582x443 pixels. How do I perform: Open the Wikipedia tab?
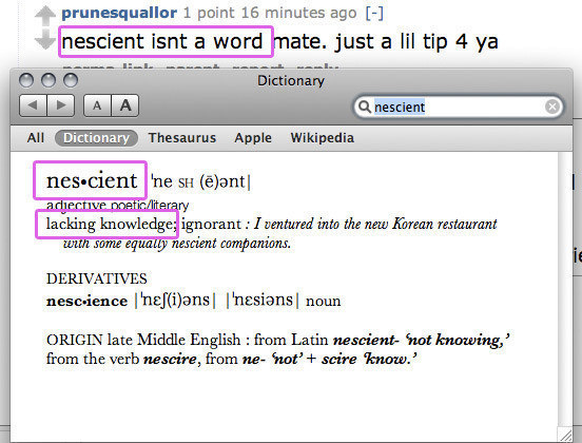pyautogui.click(x=322, y=138)
